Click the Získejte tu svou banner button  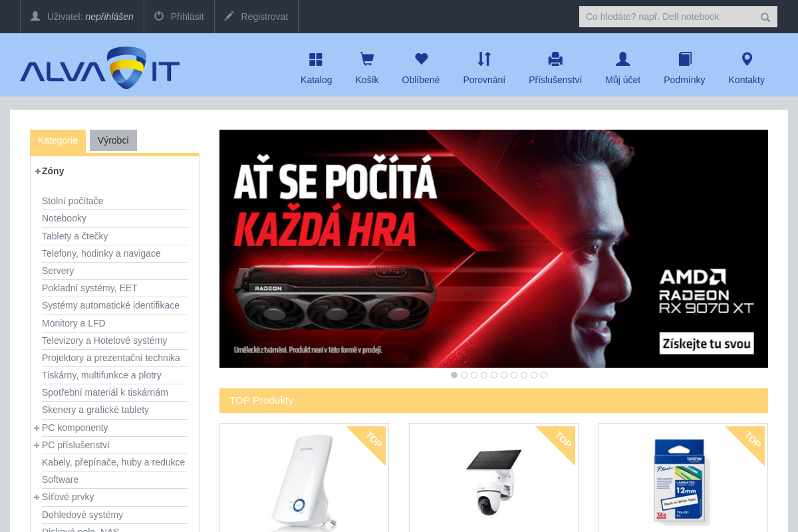707,343
